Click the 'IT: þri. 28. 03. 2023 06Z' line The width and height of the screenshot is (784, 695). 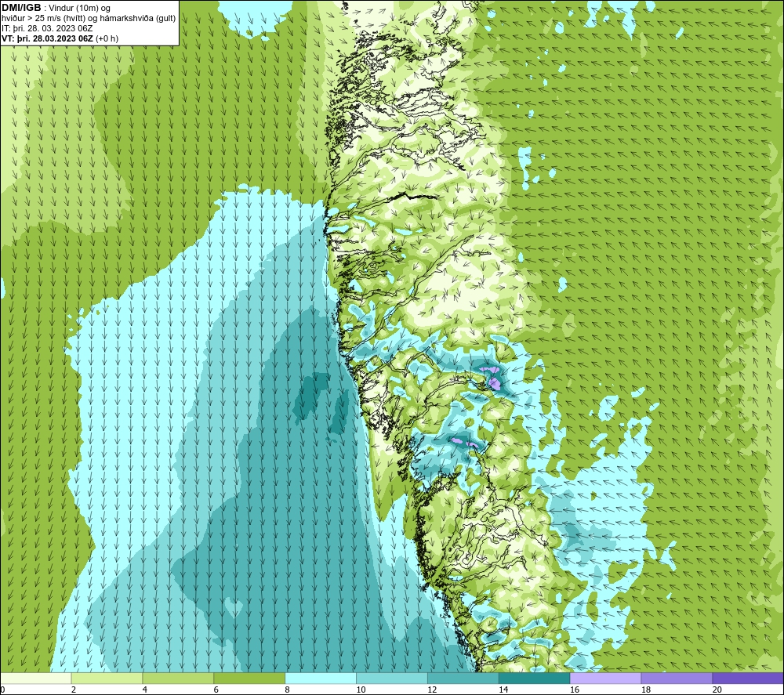[47, 28]
